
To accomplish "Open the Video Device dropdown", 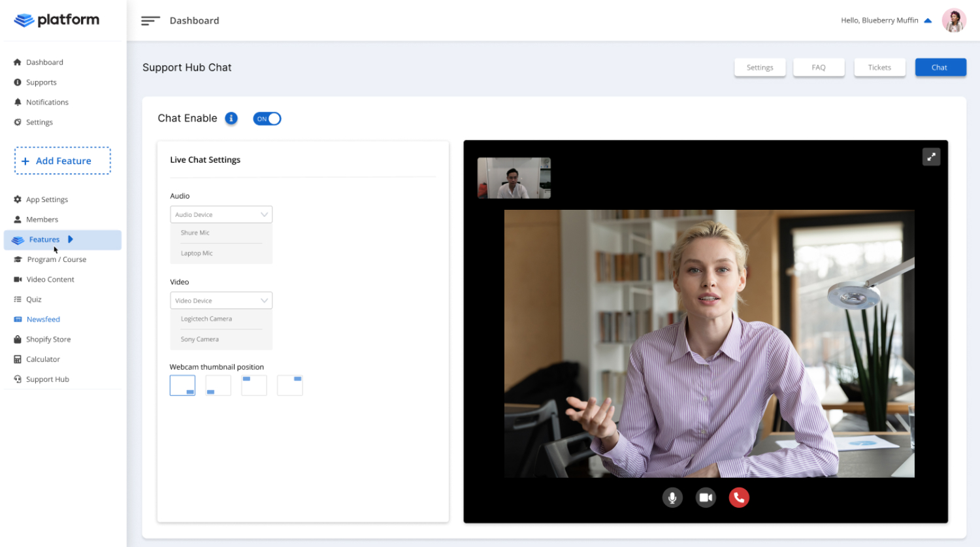I will [x=221, y=301].
